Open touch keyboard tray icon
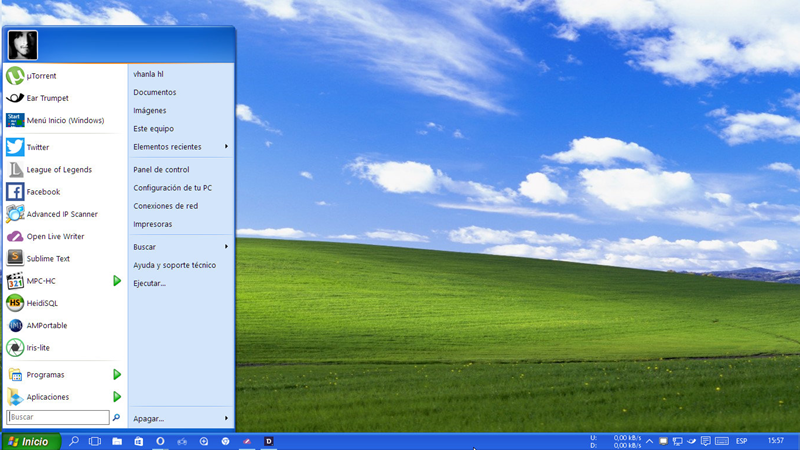The width and height of the screenshot is (800, 450). tap(721, 441)
